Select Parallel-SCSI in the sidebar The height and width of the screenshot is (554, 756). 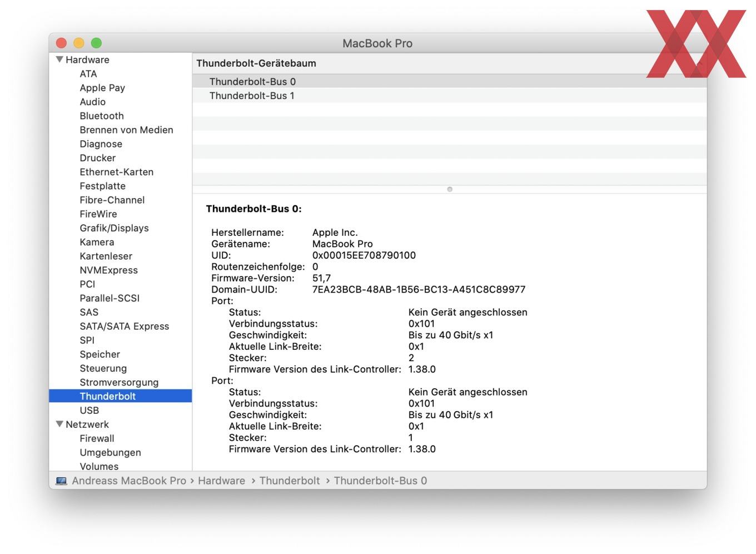(x=110, y=298)
